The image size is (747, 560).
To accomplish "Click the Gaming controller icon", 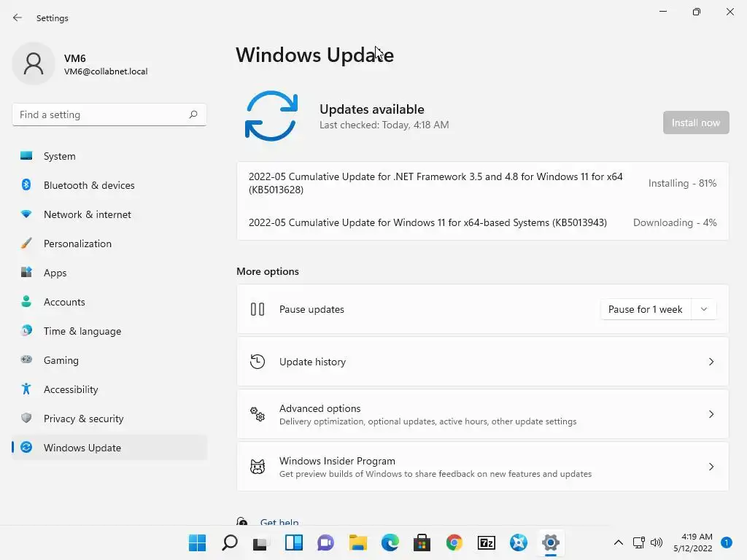I will pyautogui.click(x=26, y=359).
